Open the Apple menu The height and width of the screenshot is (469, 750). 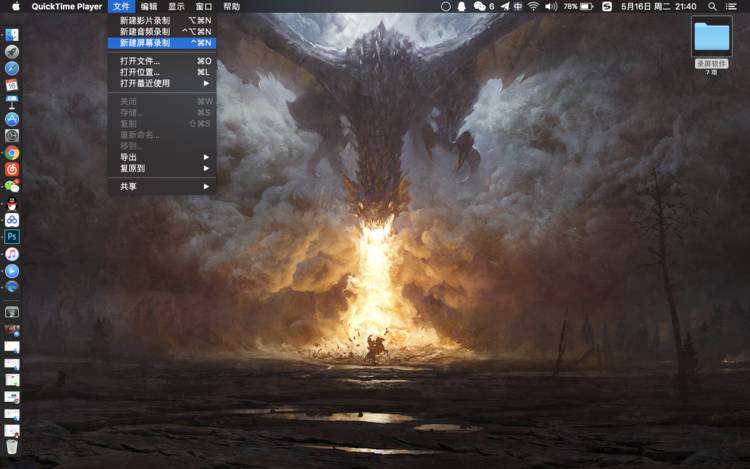16,6
